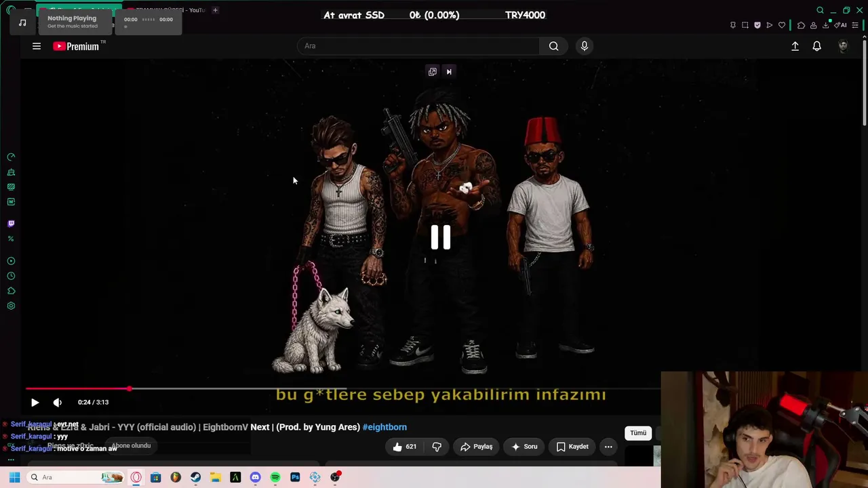This screenshot has width=868, height=488.
Task: Open the browser extensions cube icon
Action: tap(801, 25)
